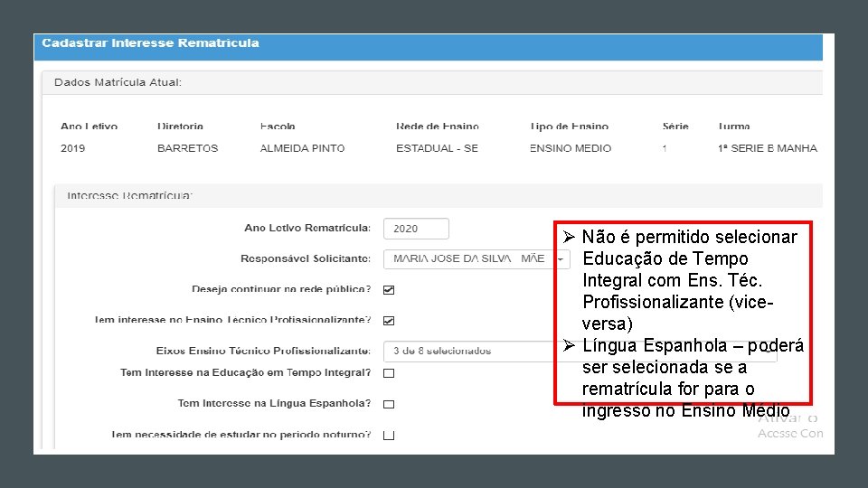Click the 'Série' column header

[675, 127]
